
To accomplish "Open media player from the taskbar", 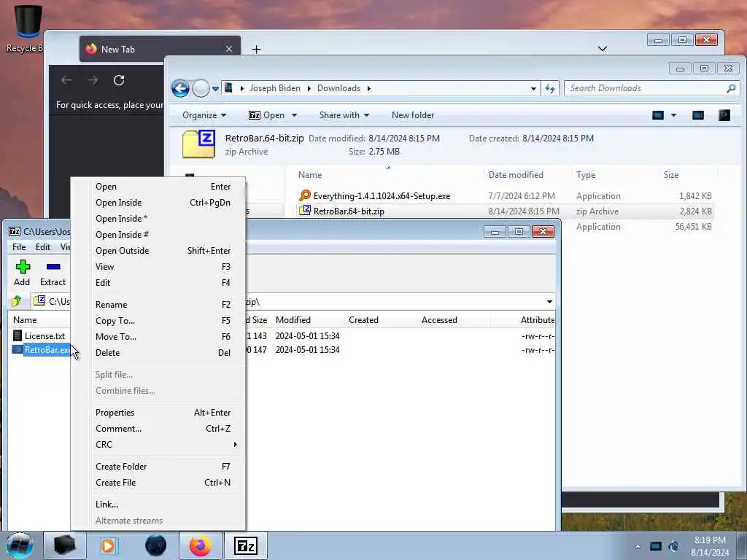I will (x=109, y=545).
